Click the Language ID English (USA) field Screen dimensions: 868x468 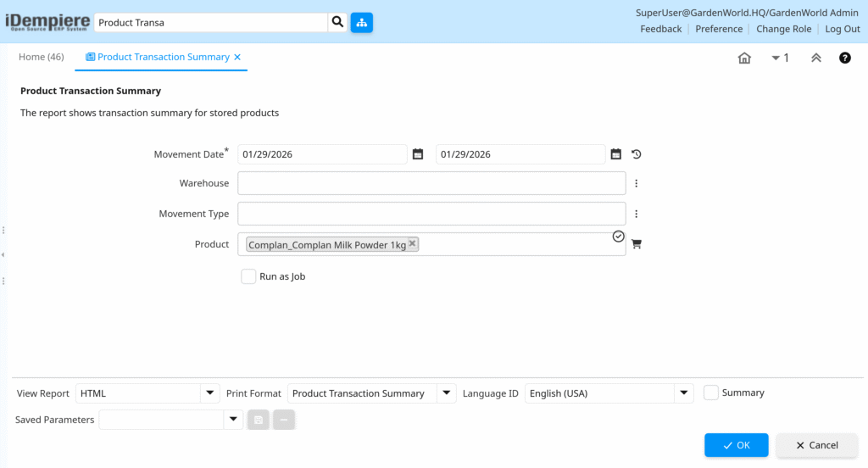599,393
